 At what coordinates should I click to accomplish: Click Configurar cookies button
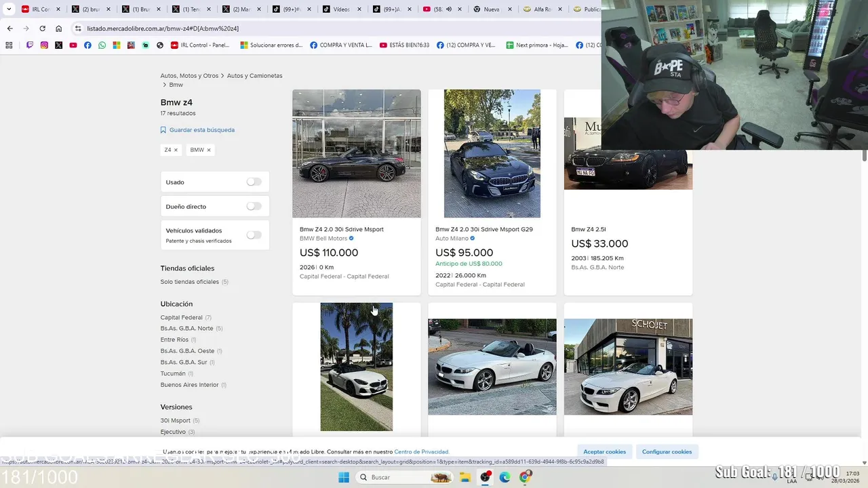(667, 451)
